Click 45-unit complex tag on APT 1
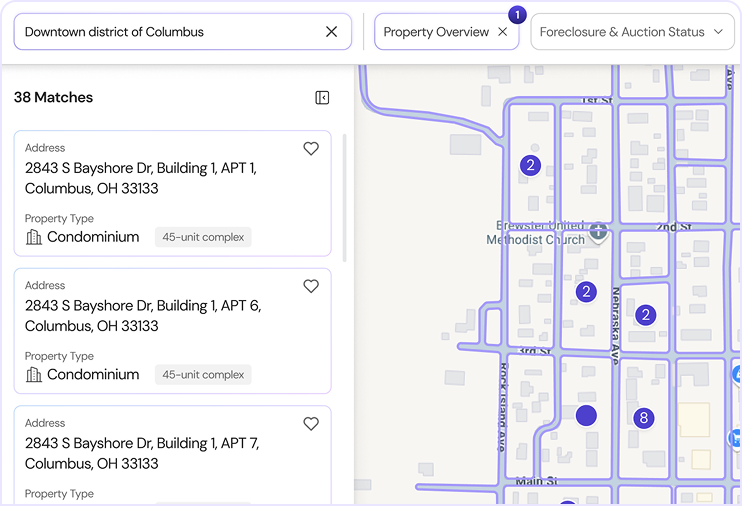The image size is (742, 506). (x=203, y=237)
